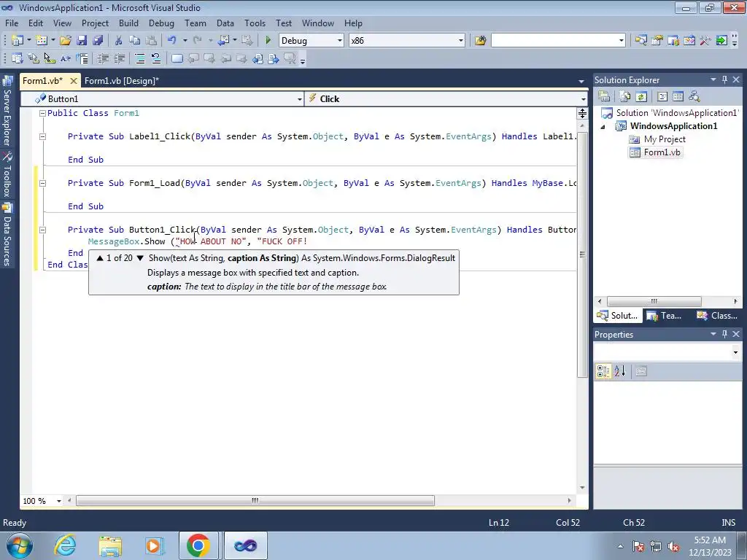Screen dimensions: 747x560
Task: Open the Server Explorer side tab
Action: [7, 112]
